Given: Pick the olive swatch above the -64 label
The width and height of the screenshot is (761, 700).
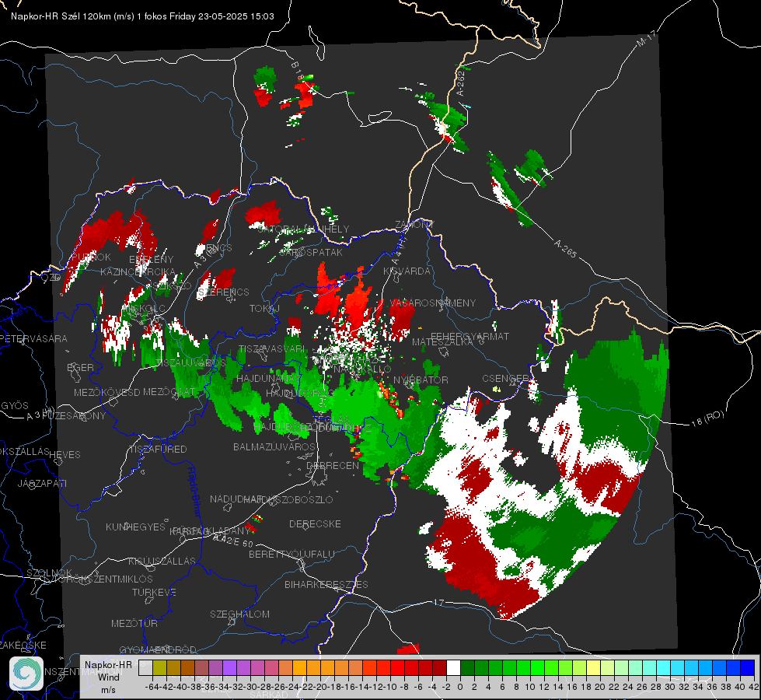Looking at the screenshot, I should 159,667.
